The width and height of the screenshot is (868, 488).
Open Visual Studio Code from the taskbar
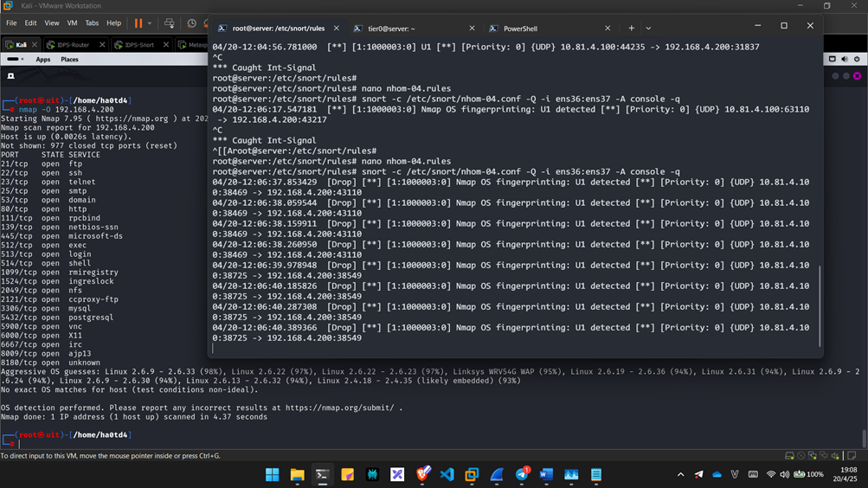[x=447, y=474]
